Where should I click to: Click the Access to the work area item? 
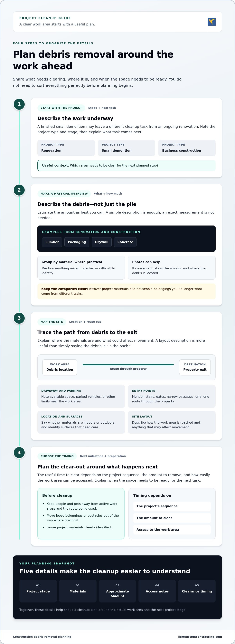point(172,530)
